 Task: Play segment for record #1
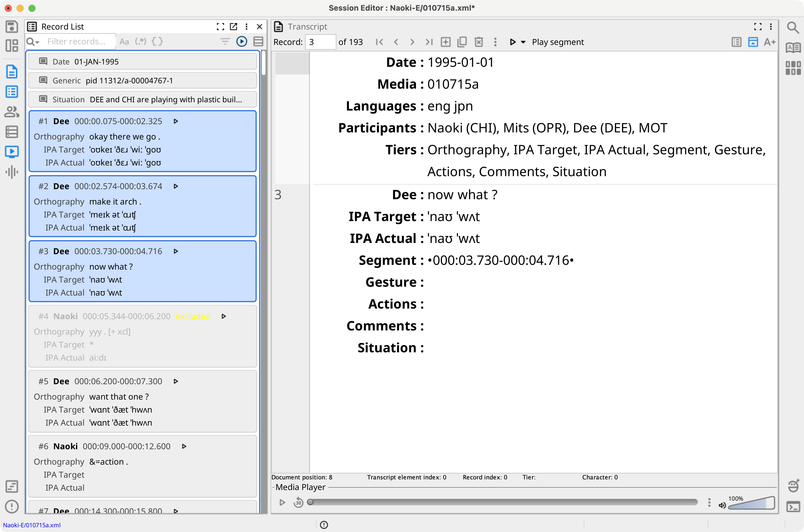click(176, 121)
